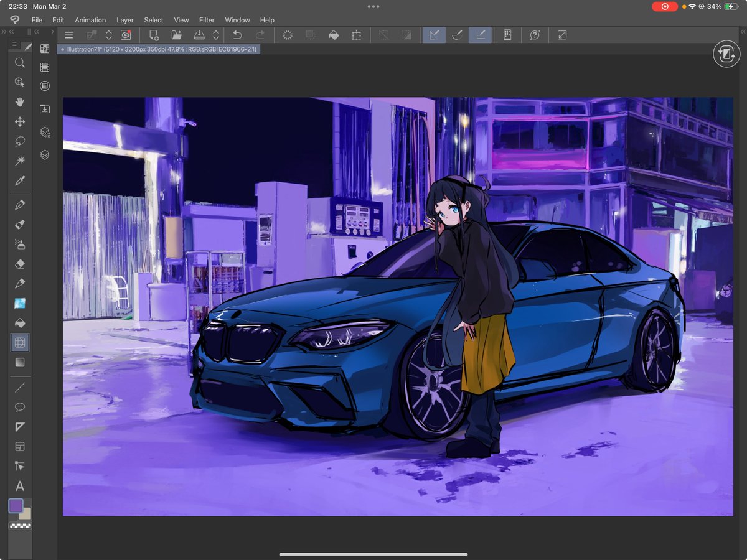
Task: Select the Eyedropper tool
Action: point(20,181)
